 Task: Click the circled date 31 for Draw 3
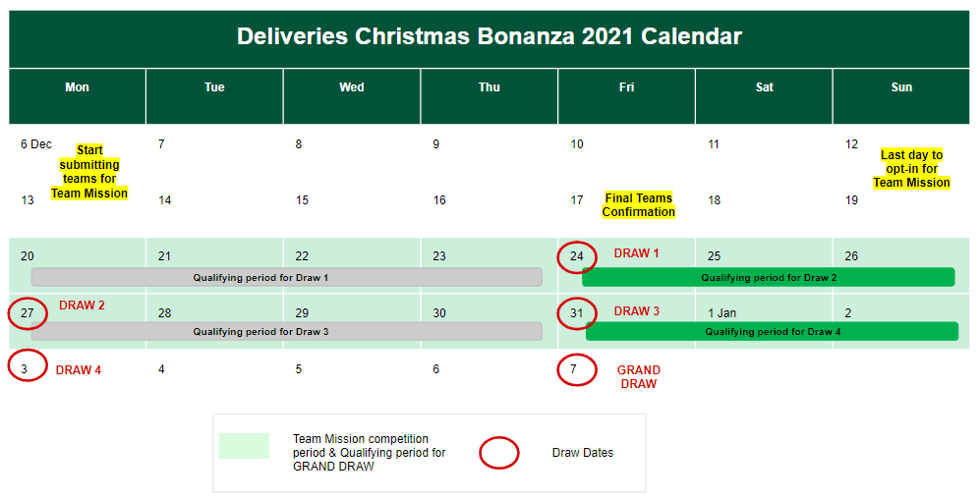click(576, 313)
